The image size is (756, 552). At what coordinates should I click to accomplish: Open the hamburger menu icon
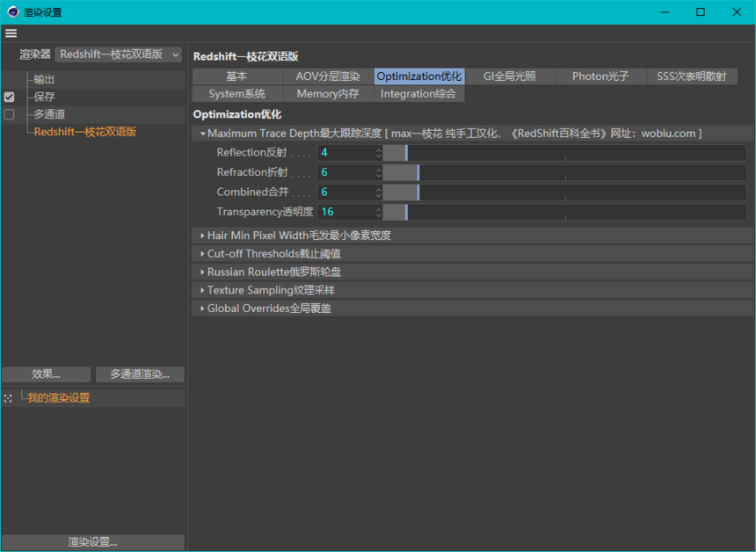(x=11, y=33)
